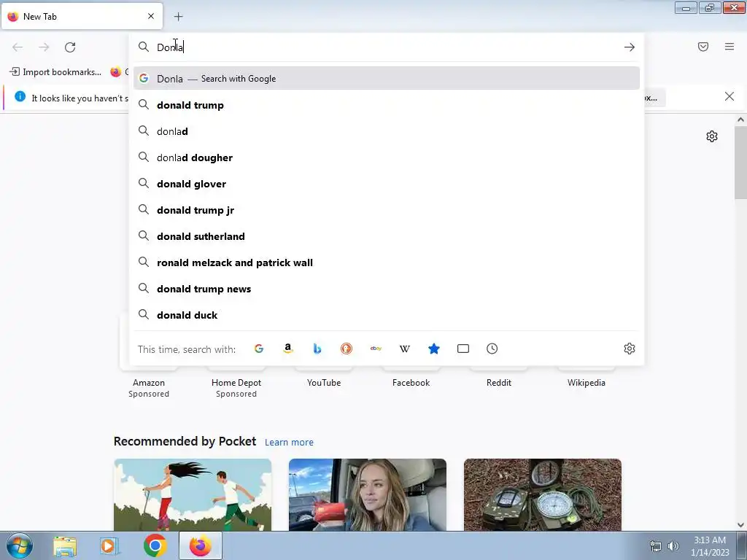
Task: Click the network tray icon
Action: click(x=656, y=546)
